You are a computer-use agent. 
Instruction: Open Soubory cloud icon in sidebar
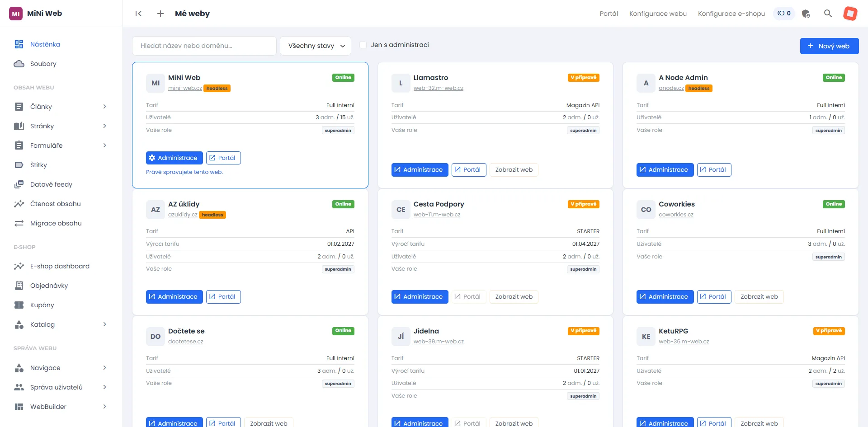(x=19, y=64)
